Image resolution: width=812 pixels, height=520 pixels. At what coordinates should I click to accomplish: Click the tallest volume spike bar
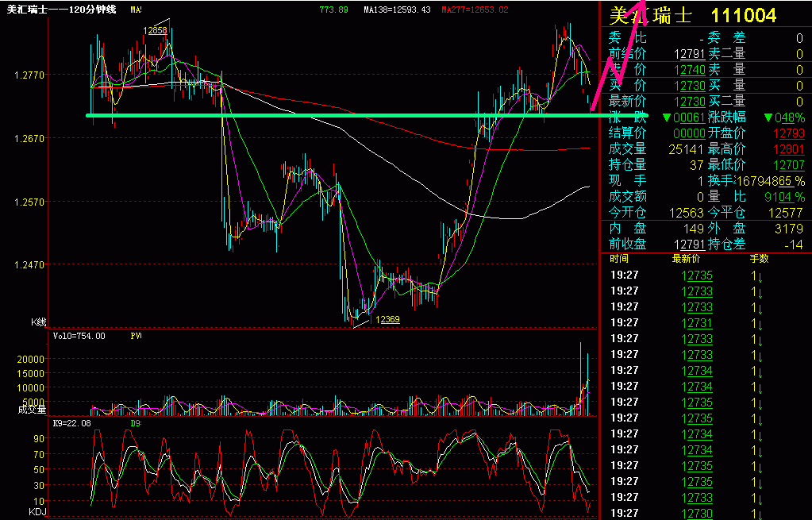coord(580,379)
